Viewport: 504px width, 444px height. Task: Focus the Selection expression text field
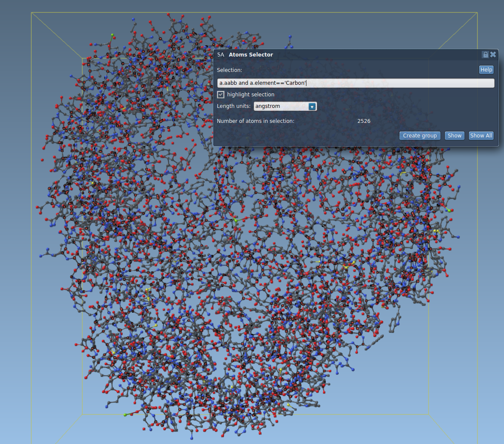point(356,83)
